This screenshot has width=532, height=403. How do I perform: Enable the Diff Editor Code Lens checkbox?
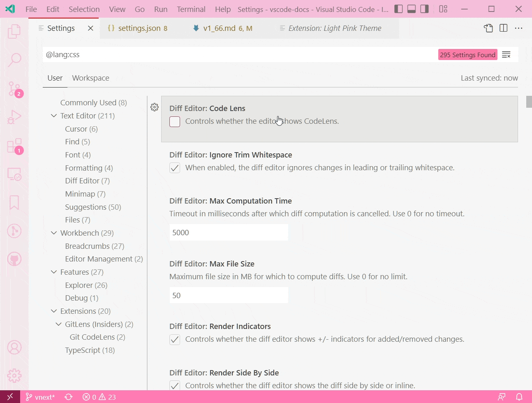click(175, 122)
